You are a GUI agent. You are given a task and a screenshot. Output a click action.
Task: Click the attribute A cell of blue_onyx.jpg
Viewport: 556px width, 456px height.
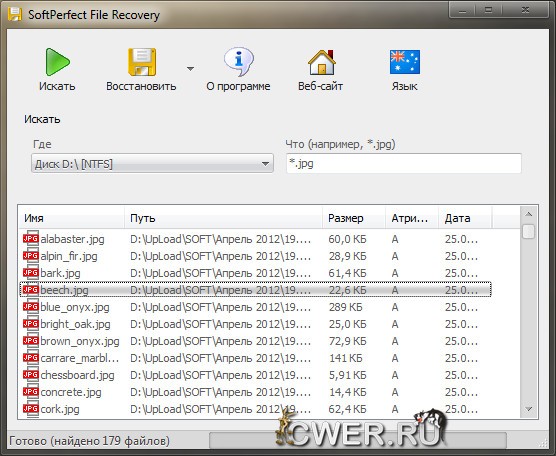pyautogui.click(x=395, y=307)
